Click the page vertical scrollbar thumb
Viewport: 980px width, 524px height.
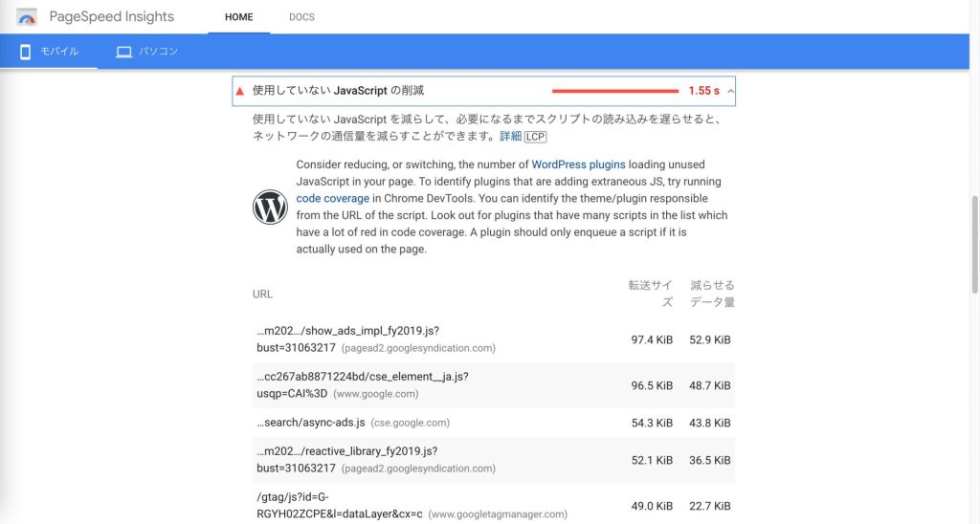(974, 244)
